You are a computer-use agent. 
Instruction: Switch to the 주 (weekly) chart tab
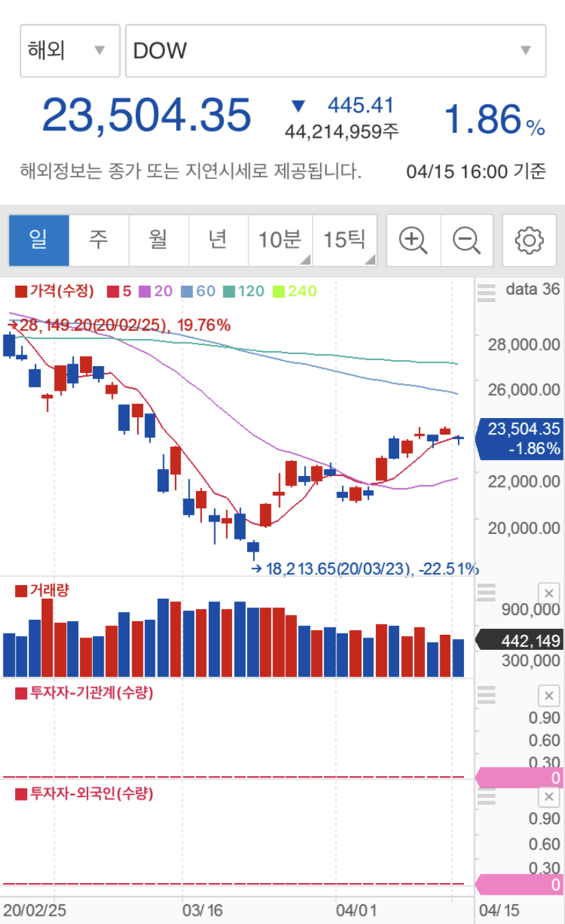coord(99,240)
